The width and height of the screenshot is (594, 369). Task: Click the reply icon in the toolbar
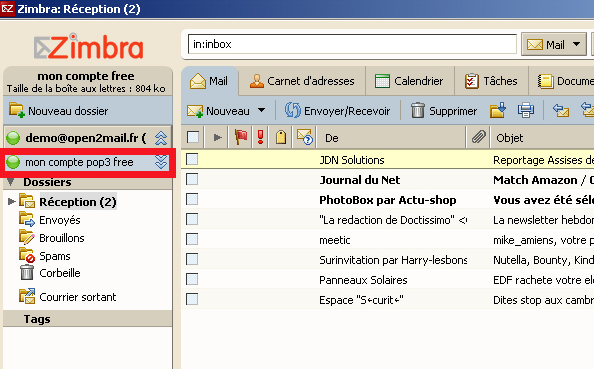(x=561, y=110)
